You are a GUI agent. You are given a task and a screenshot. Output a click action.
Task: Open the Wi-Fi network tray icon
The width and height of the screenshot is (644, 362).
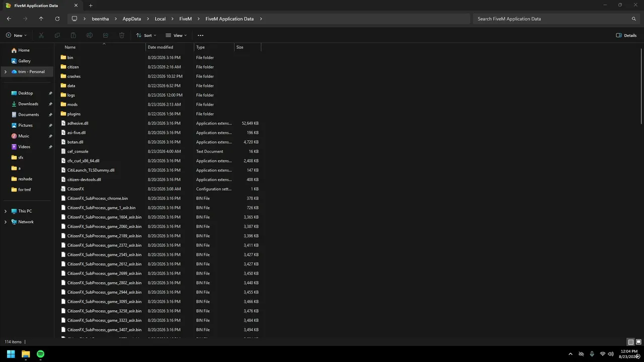(x=603, y=354)
